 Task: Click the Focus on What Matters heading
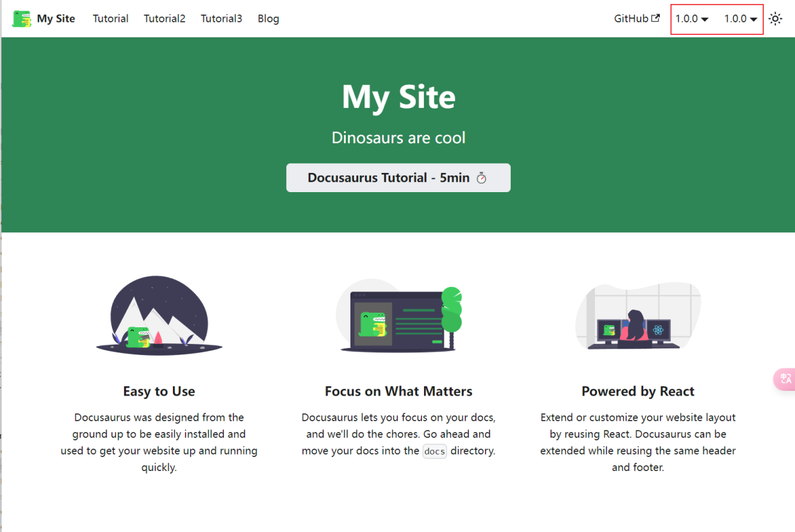point(399,392)
